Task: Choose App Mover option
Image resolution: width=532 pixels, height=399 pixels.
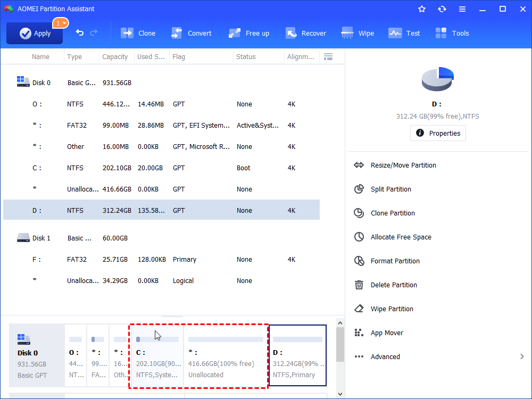Action: coord(386,332)
